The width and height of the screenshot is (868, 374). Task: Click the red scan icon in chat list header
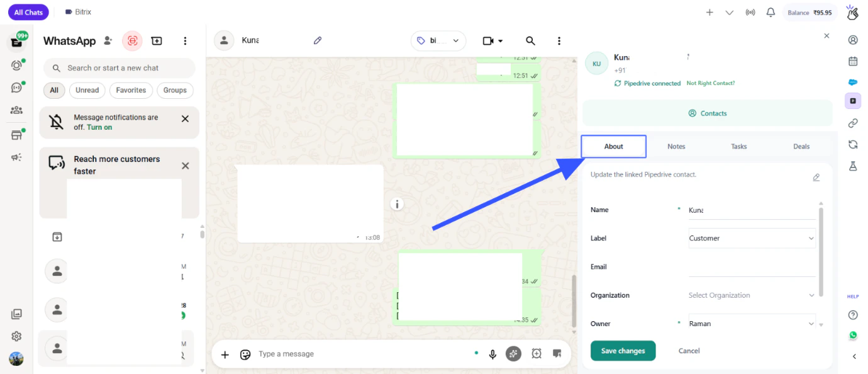coord(132,41)
